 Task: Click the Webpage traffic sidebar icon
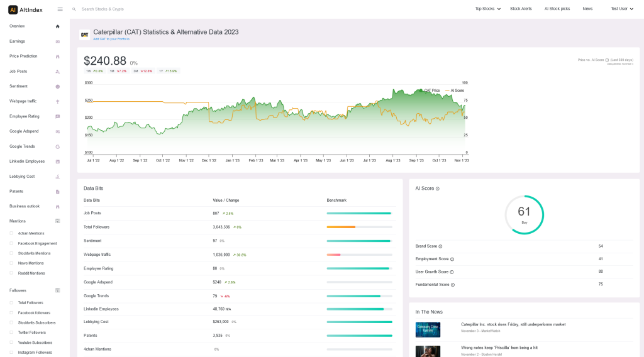[x=57, y=101]
